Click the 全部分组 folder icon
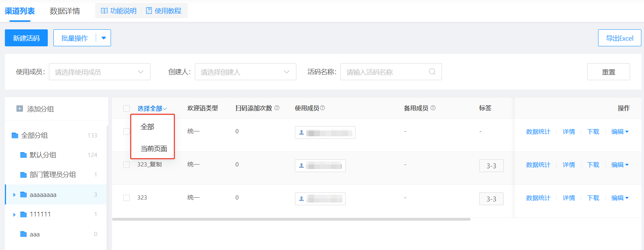 pos(15,135)
